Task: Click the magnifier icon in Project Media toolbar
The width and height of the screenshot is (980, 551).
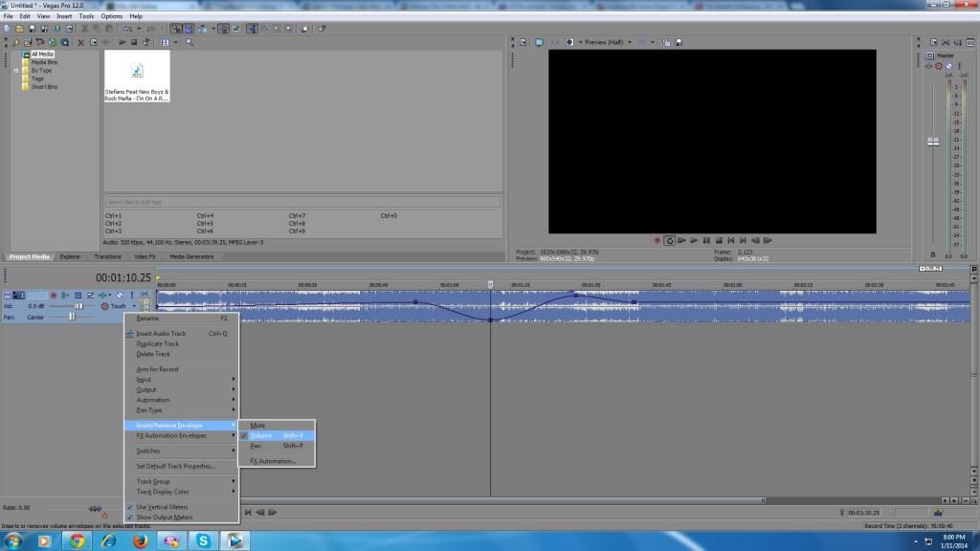Action: point(189,42)
